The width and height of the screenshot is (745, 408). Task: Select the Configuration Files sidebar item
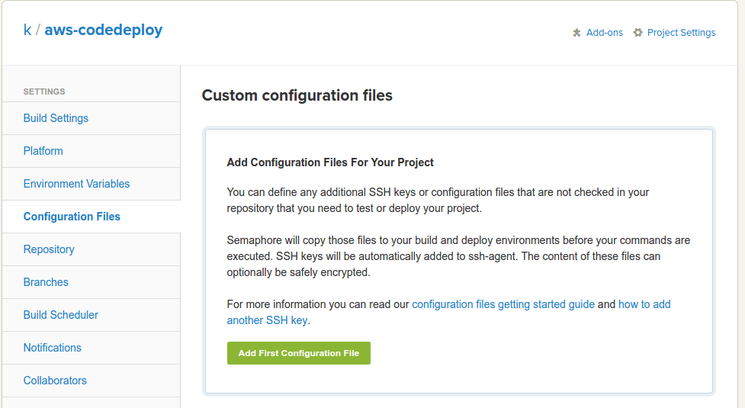(x=71, y=217)
